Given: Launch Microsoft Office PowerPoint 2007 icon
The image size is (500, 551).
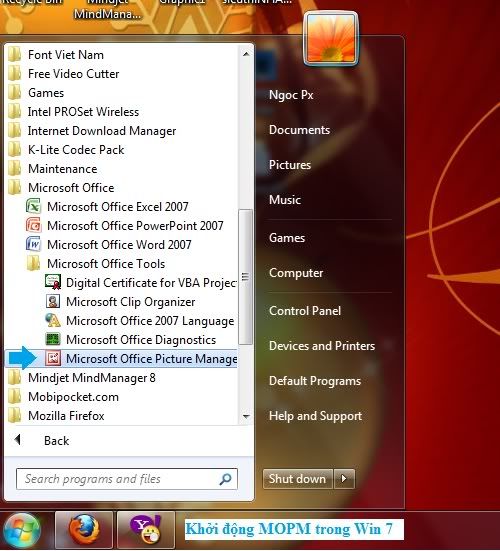Looking at the screenshot, I should click(x=33, y=225).
